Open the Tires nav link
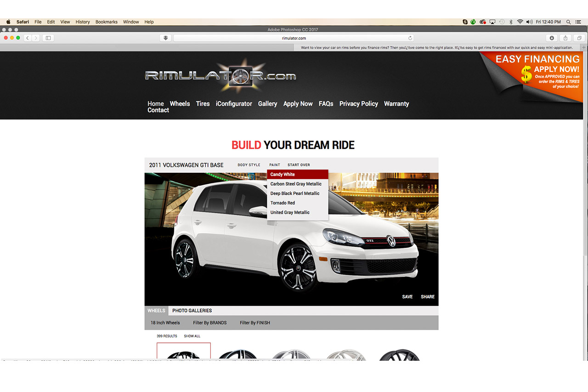Image resolution: width=588 pixels, height=392 pixels. [203, 104]
